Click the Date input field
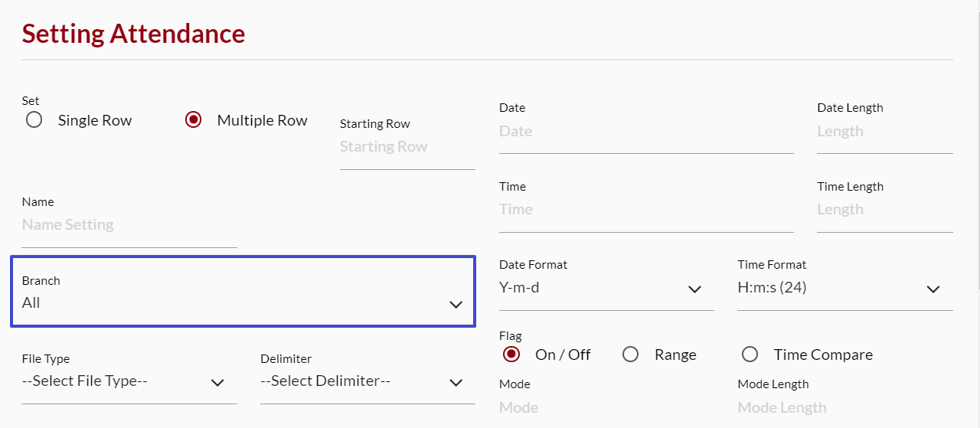The height and width of the screenshot is (428, 980). [x=646, y=132]
